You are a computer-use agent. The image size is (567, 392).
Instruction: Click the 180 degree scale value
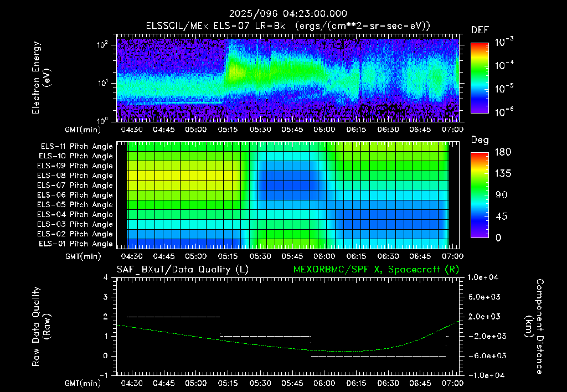coord(503,152)
